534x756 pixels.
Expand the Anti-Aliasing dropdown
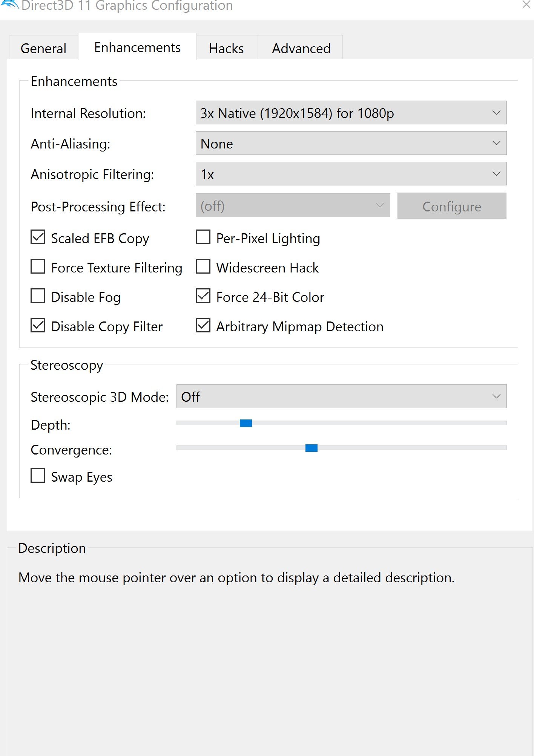351,143
